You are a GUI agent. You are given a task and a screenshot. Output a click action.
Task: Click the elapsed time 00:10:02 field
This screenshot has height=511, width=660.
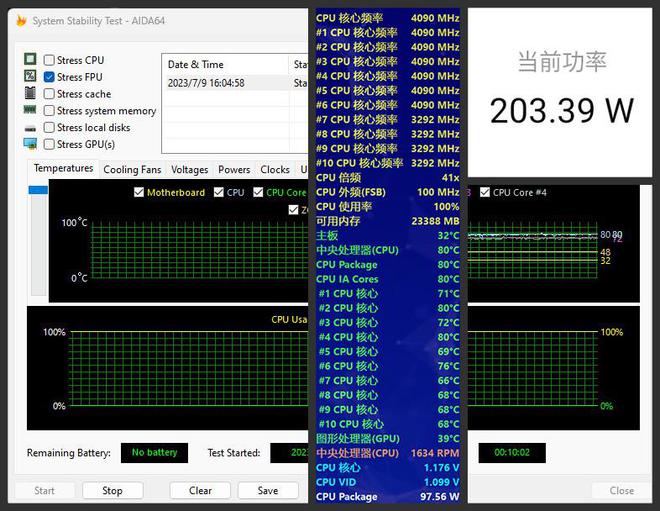512,452
